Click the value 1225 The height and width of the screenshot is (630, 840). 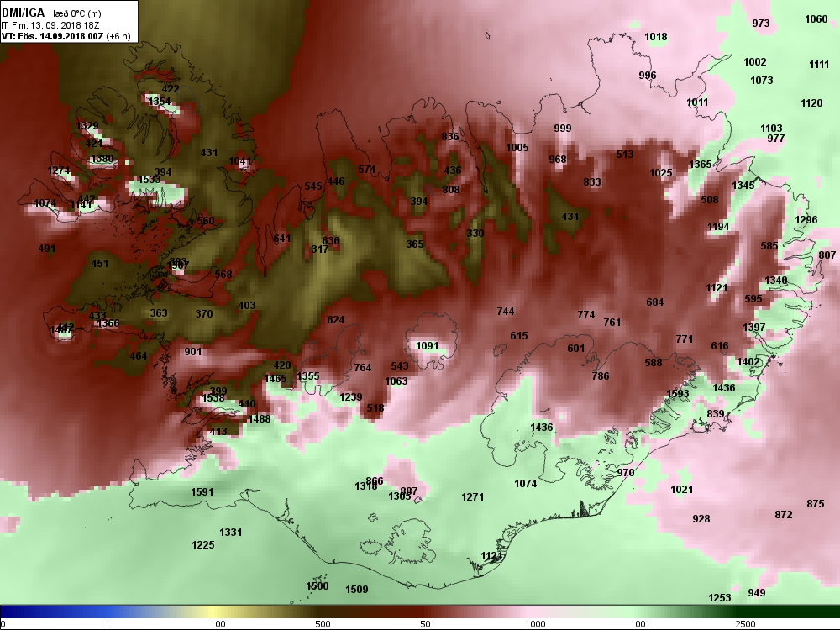[203, 545]
